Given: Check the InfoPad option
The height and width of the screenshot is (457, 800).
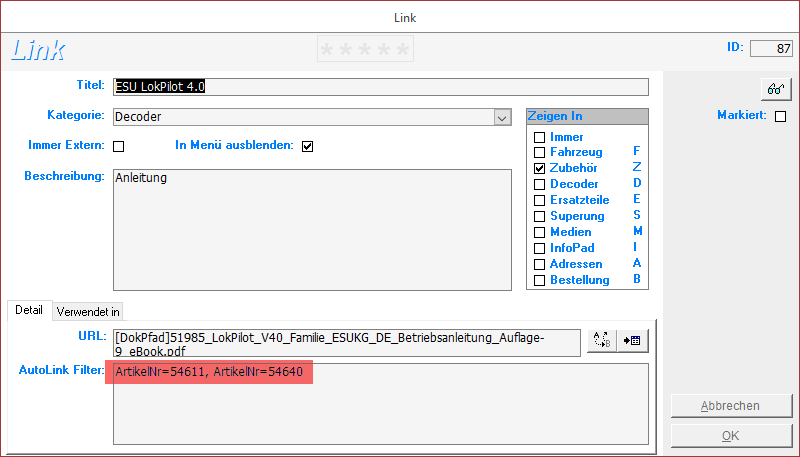Looking at the screenshot, I should 539,248.
